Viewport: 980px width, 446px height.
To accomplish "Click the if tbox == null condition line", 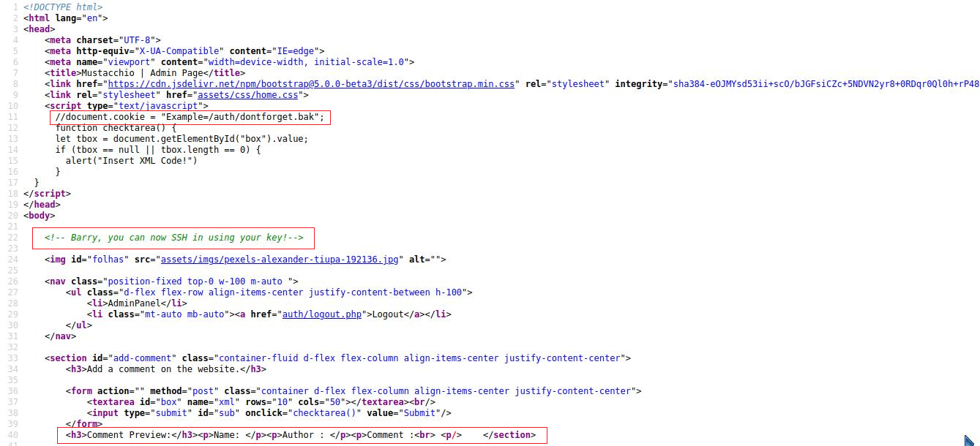I will (158, 150).
